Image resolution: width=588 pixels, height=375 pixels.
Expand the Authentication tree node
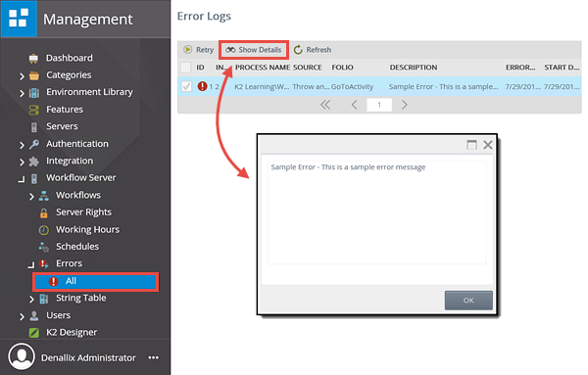click(22, 145)
